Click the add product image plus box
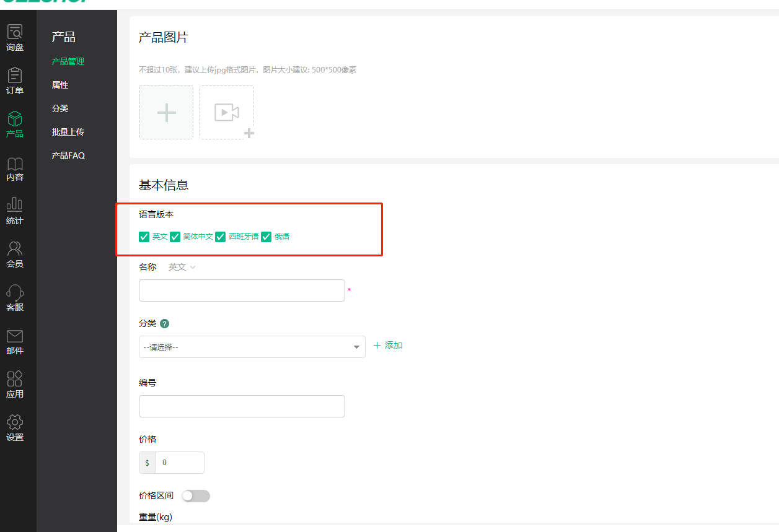 166,112
